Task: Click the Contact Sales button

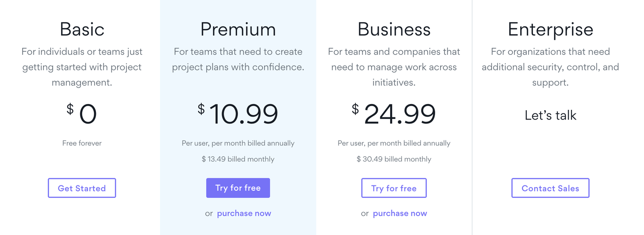Action: [x=550, y=188]
